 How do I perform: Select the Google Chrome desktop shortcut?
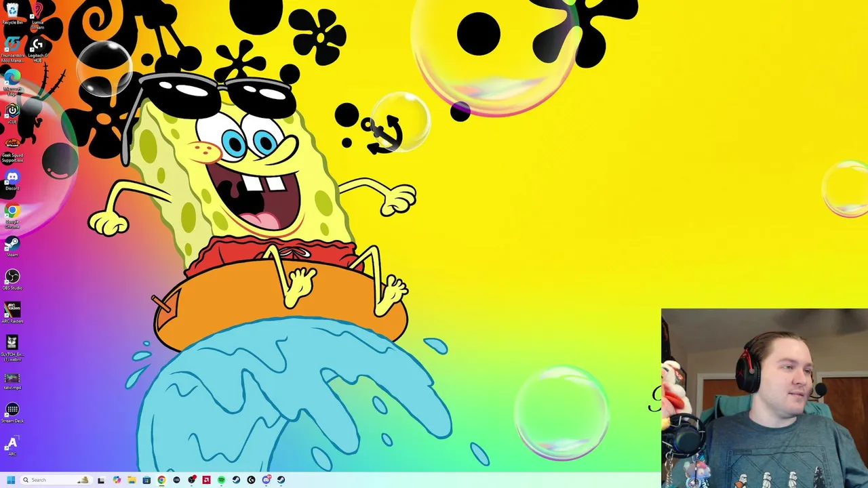pos(12,216)
